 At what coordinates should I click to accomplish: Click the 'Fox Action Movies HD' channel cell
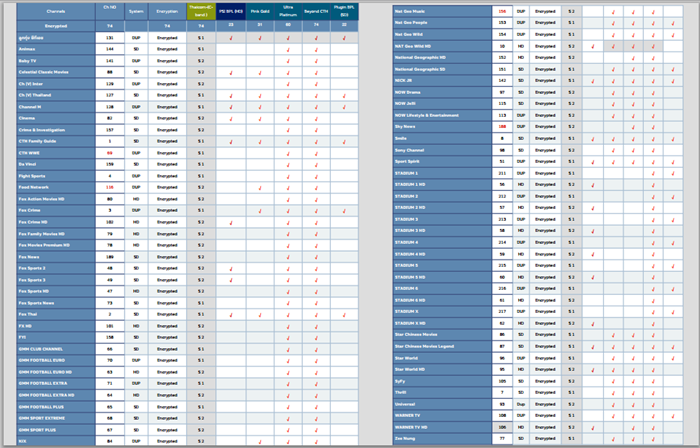[56, 199]
